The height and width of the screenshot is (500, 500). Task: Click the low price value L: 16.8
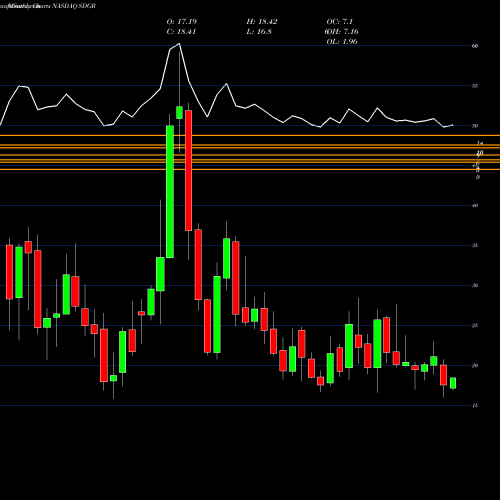[x=259, y=32]
